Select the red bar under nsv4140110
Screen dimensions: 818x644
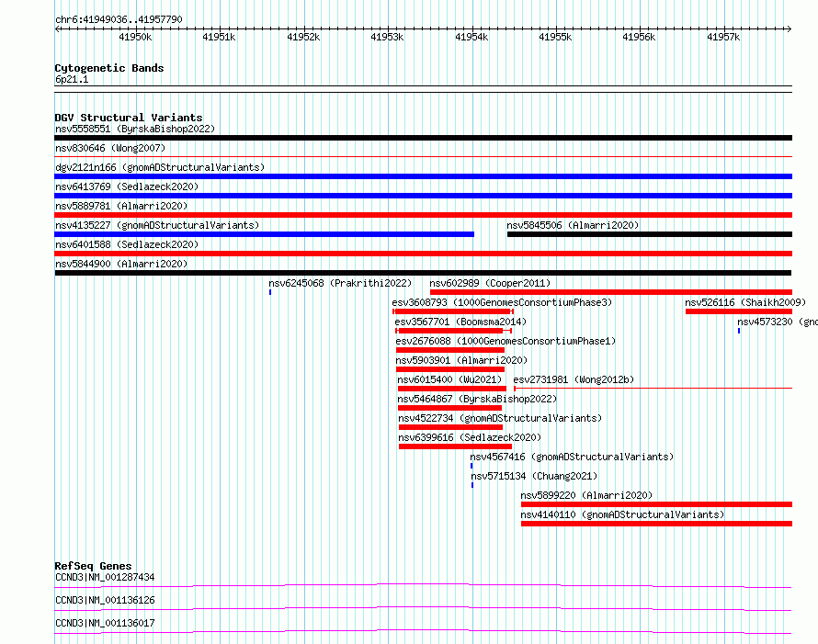click(656, 524)
